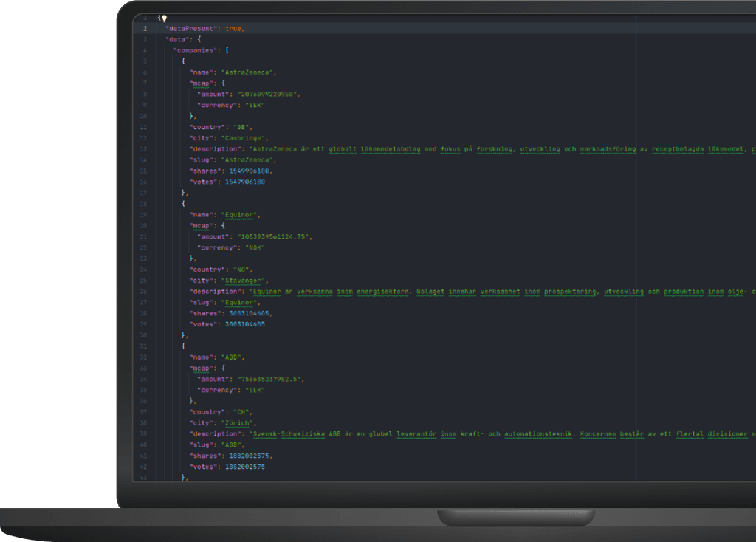The image size is (756, 542).
Task: Click "Svensk-Schweiziska" in the ABB description
Action: click(289, 434)
